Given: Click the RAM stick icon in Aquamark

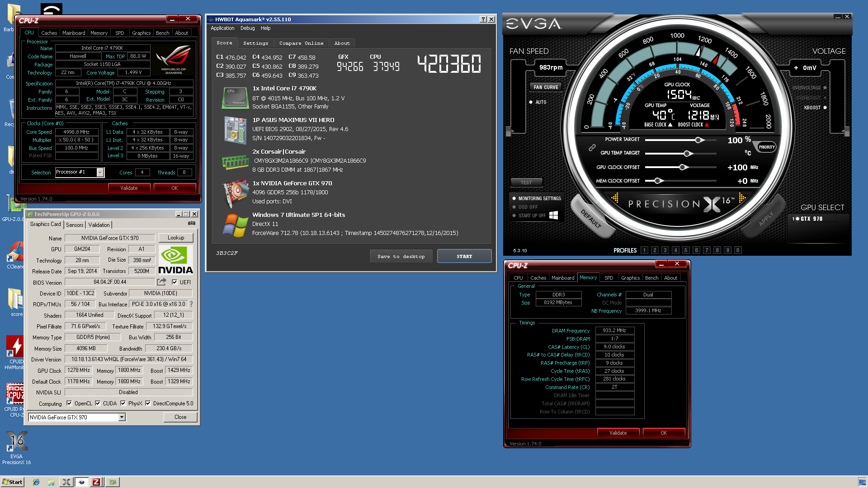Looking at the screenshot, I should pyautogui.click(x=235, y=162).
